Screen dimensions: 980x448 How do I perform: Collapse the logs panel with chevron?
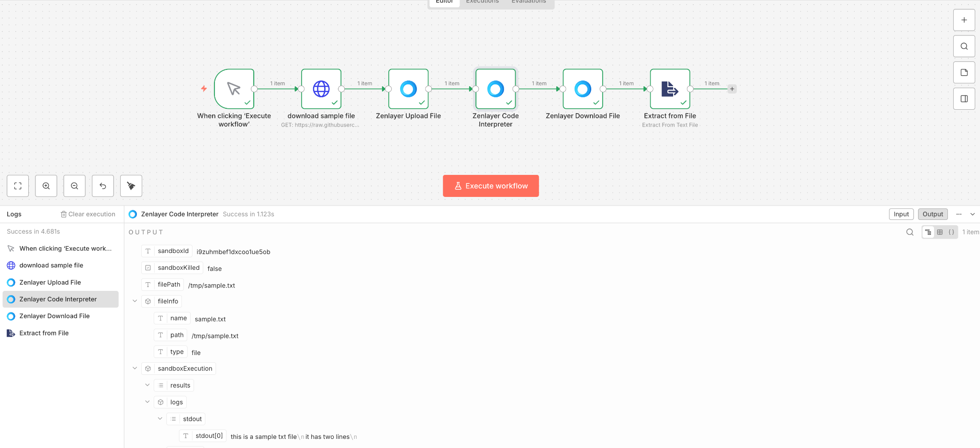[x=972, y=214]
